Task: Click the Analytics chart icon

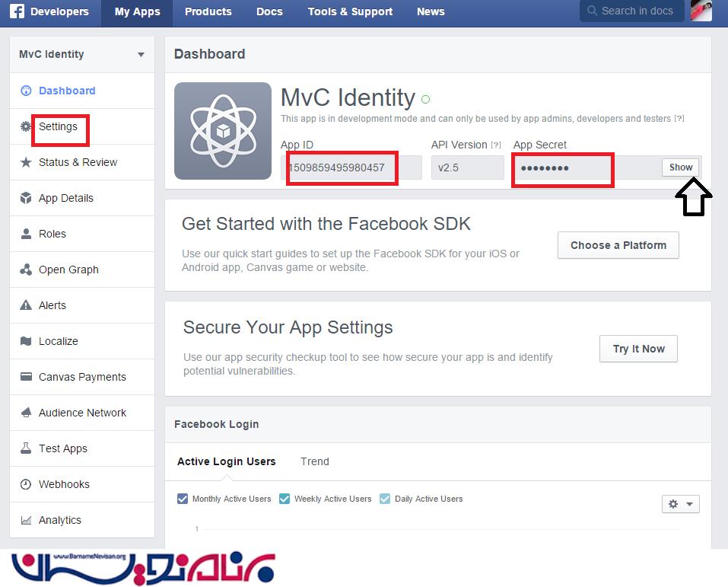Action: 26,520
